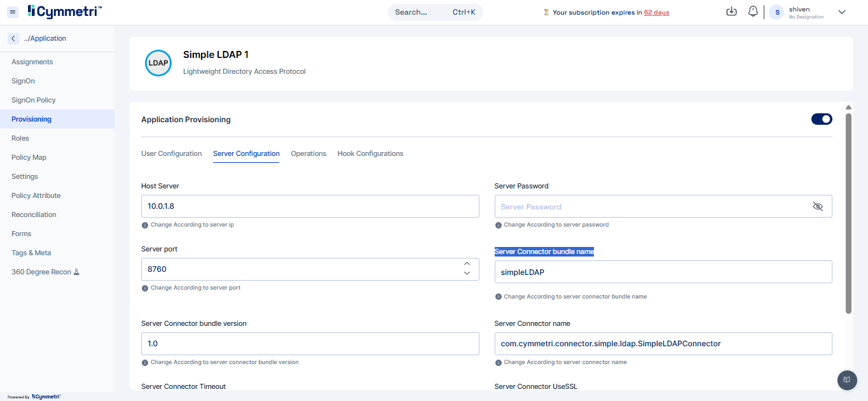Click the 'Powered By Cymmetri' footer logo
This screenshot has height=401, width=868.
pyautogui.click(x=34, y=397)
